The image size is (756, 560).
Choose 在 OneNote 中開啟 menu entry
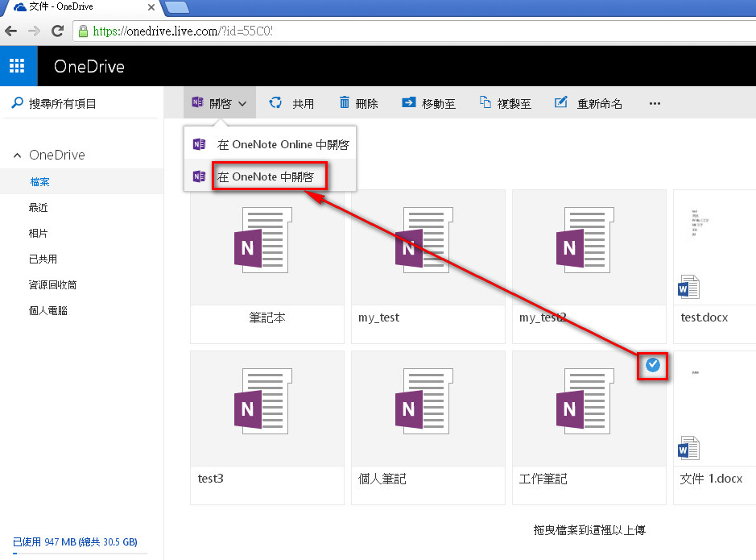270,176
